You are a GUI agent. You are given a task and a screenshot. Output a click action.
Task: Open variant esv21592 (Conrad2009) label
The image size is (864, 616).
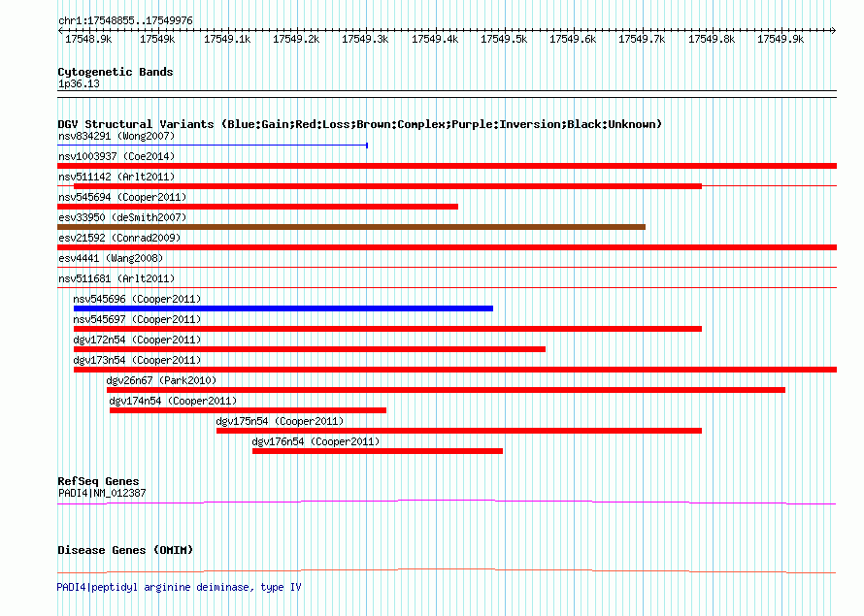(119, 238)
